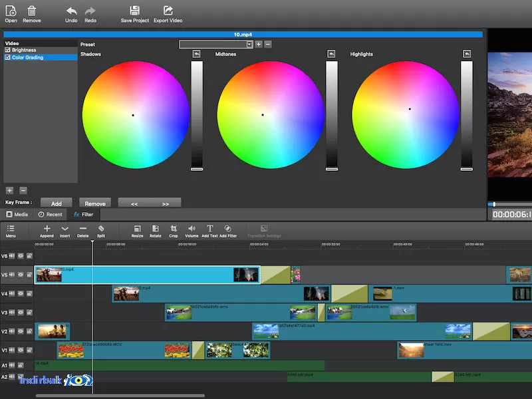This screenshot has width=532, height=399.
Task: Lock the V3 track
Action: (29, 312)
